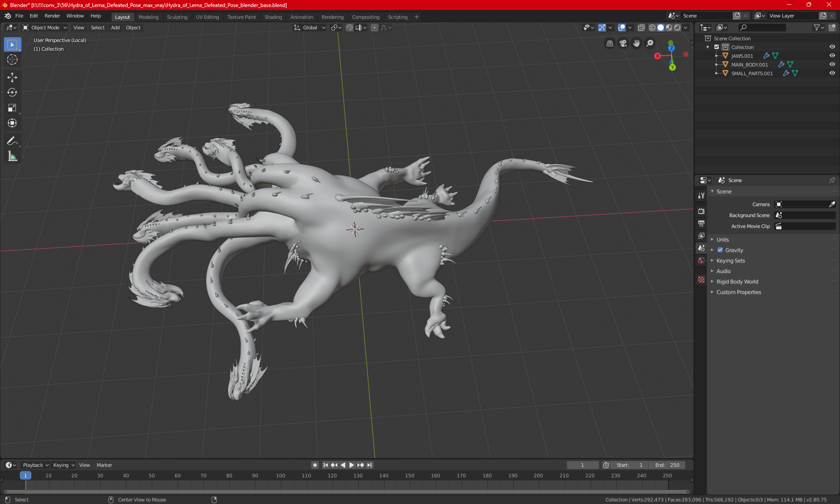Hide MAIN_BODY.001 with its eye icon

click(x=832, y=65)
